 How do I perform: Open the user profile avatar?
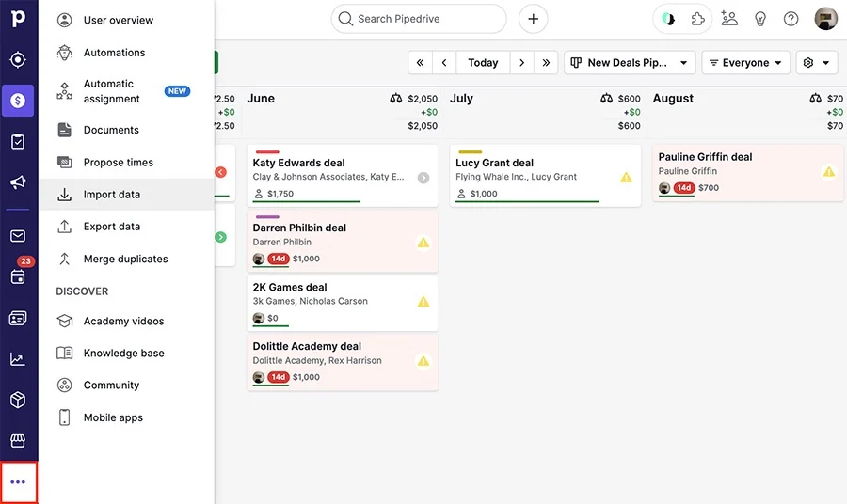[x=825, y=19]
